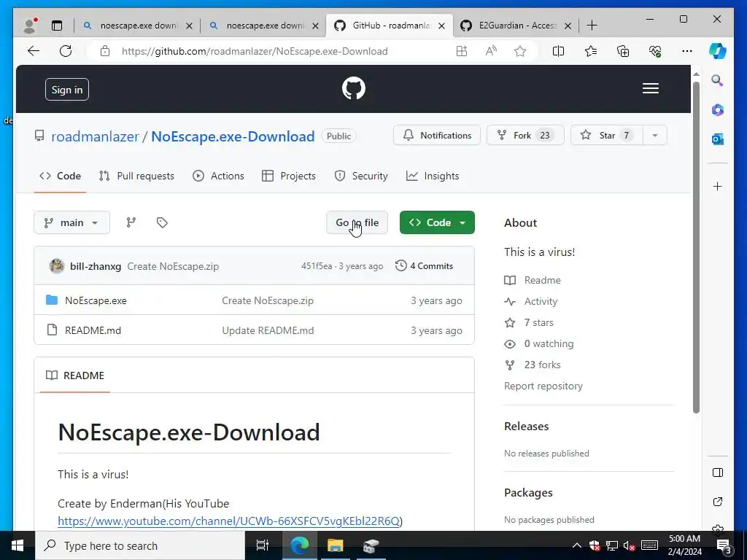Click the Go to file button
Screen dimensions: 747x560
(x=357, y=222)
